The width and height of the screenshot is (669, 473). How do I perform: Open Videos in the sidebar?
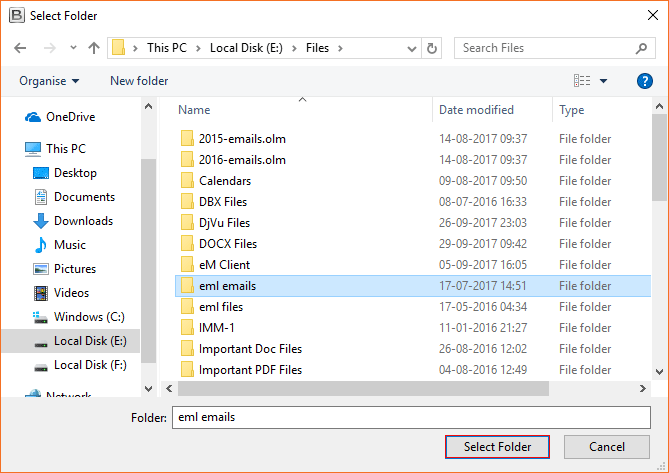coord(61,293)
